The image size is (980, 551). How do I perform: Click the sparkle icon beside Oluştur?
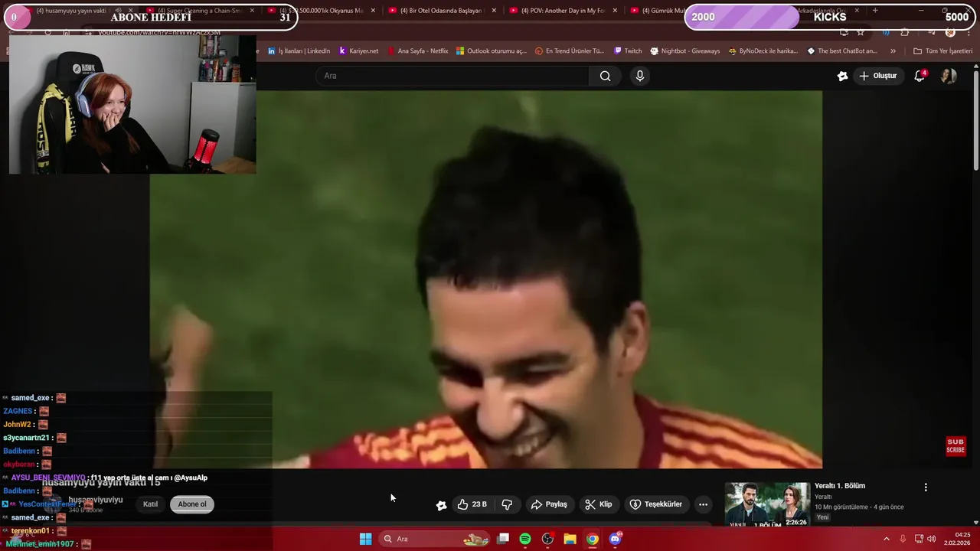point(842,76)
